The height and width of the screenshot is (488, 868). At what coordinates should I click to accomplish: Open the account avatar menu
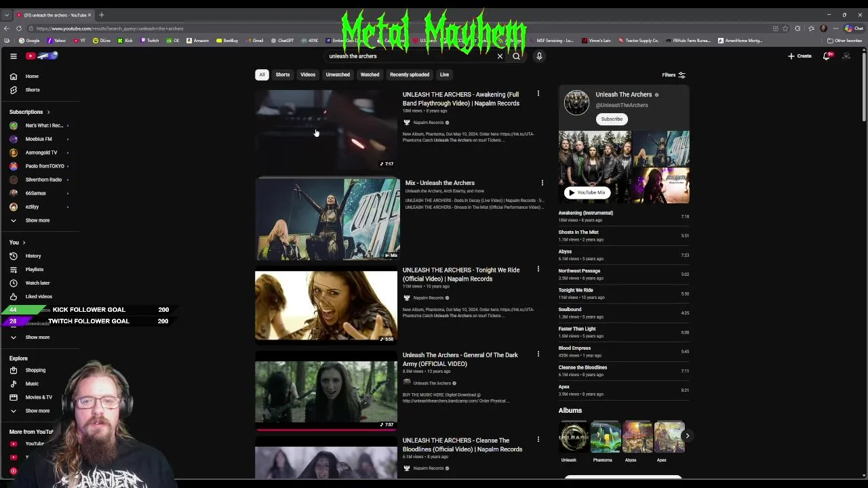pos(846,56)
